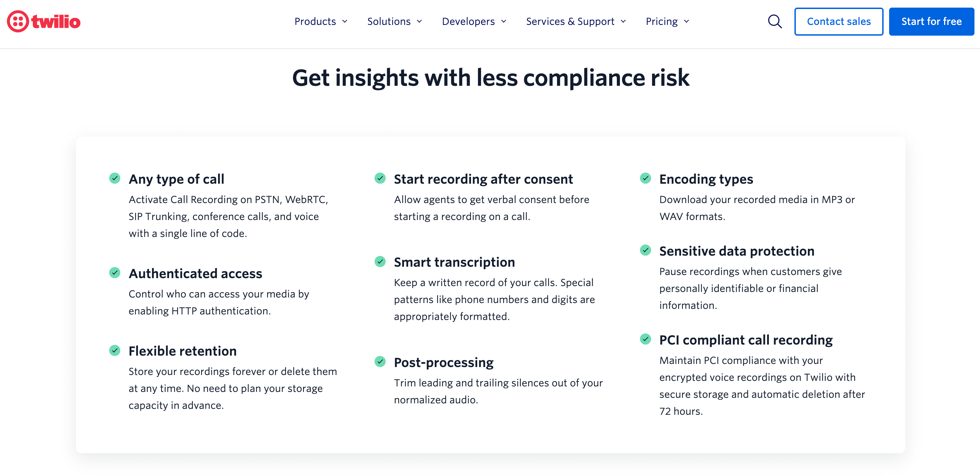Click checkmark icon beside Authenticated access
980x476 pixels.
click(x=114, y=273)
